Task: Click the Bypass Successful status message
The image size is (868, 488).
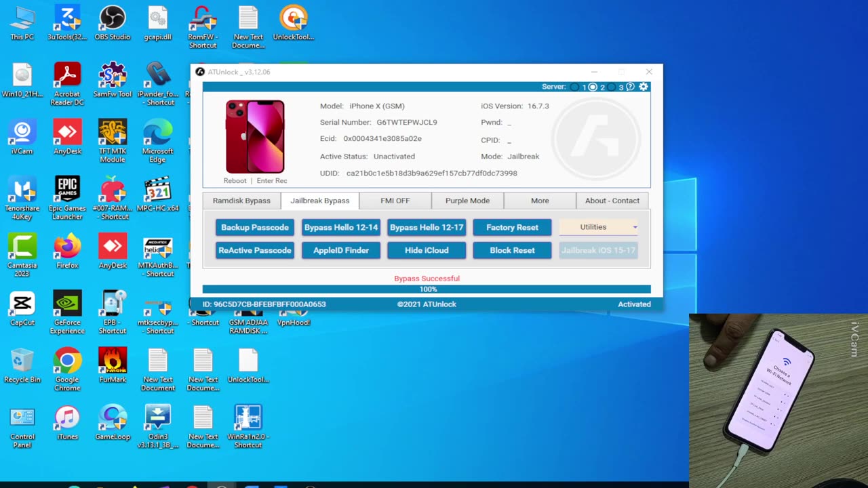Action: pyautogui.click(x=427, y=279)
